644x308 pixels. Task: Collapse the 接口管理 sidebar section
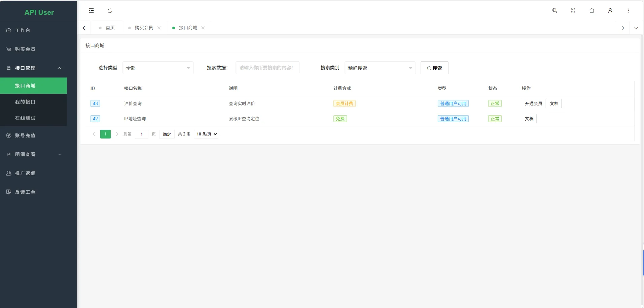pyautogui.click(x=34, y=68)
